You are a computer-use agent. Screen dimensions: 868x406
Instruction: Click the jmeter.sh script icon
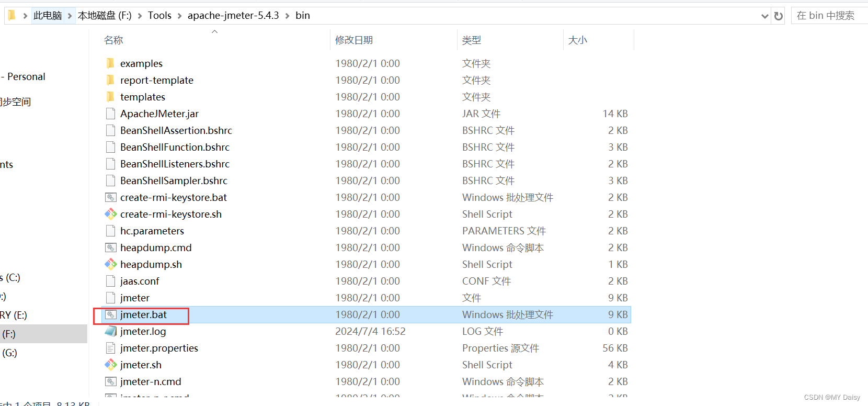[x=110, y=365]
